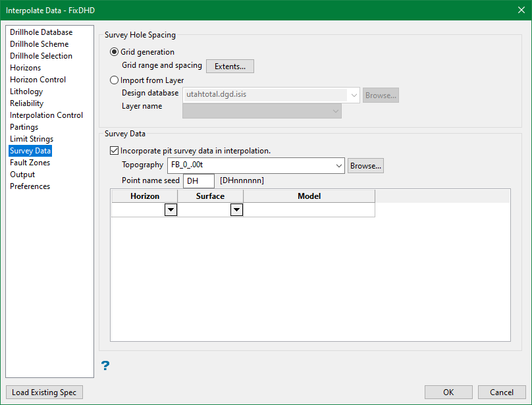This screenshot has height=405, width=532.
Task: Select the Import from Layer option
Action: coord(115,80)
